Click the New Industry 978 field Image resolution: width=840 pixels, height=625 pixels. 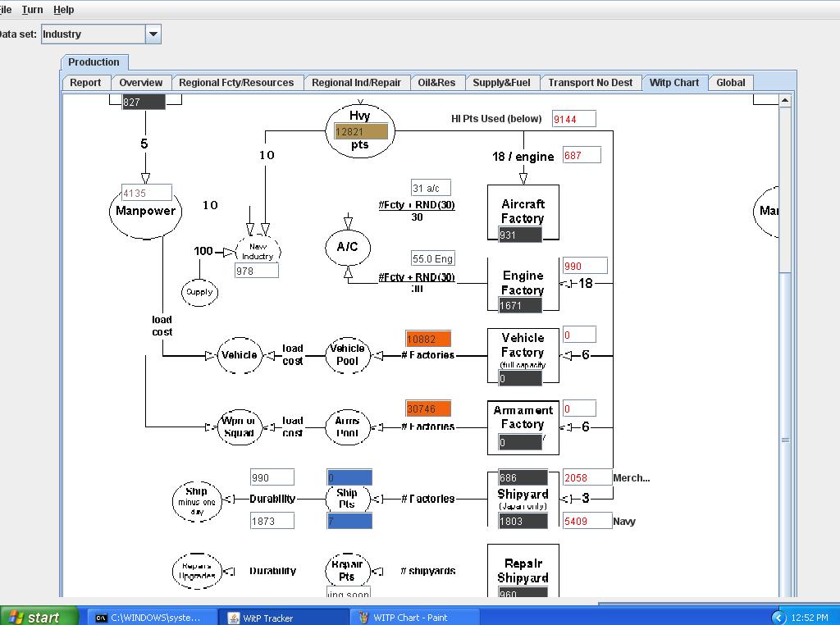(x=257, y=271)
